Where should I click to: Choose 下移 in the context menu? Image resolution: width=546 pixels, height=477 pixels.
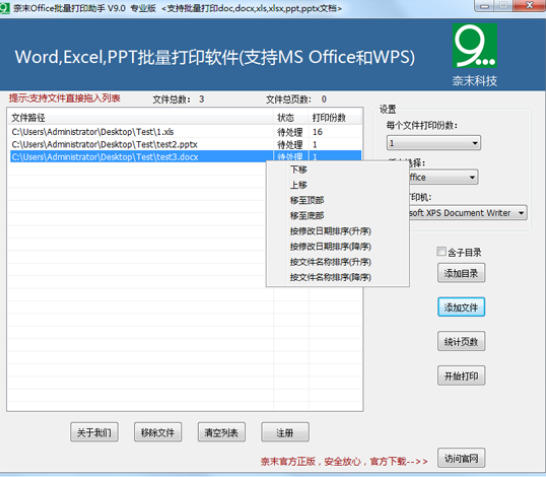click(x=298, y=170)
